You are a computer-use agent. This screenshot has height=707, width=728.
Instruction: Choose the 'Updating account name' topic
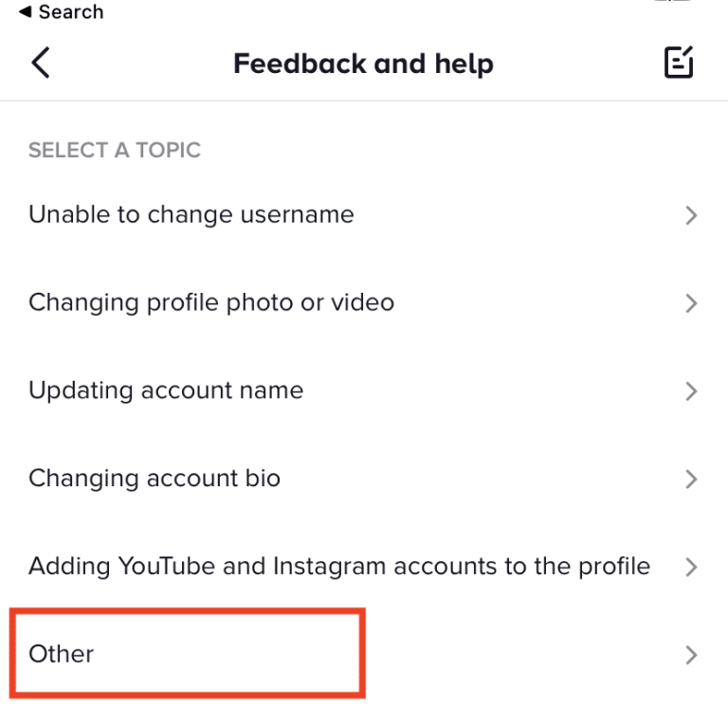[364, 390]
